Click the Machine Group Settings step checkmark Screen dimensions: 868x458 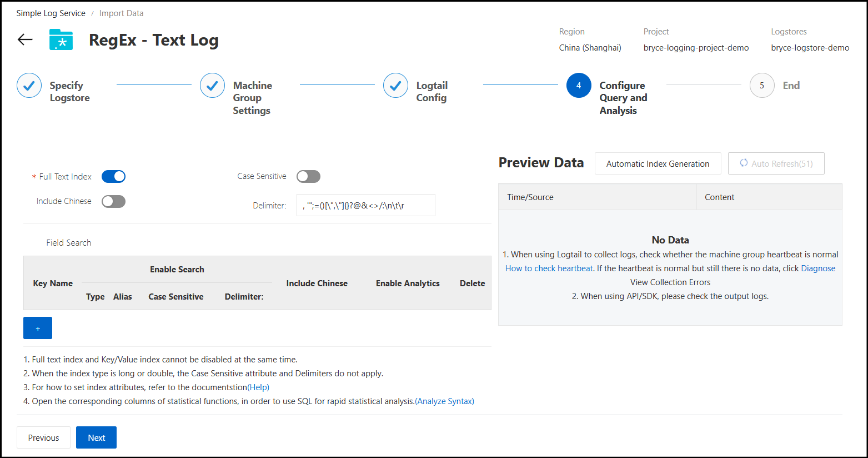pos(212,86)
